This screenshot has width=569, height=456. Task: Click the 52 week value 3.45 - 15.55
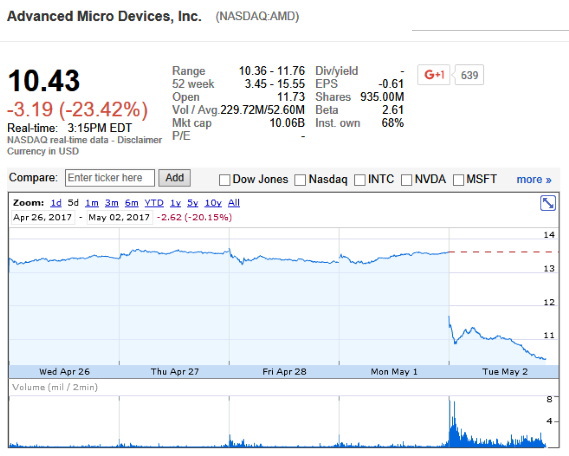[x=275, y=84]
